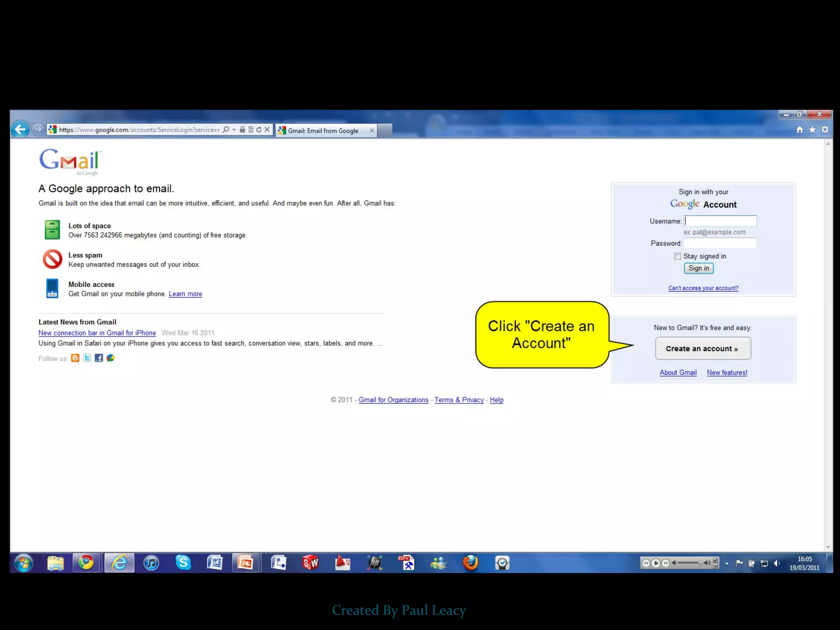Click the power plug tray icon

click(x=751, y=563)
